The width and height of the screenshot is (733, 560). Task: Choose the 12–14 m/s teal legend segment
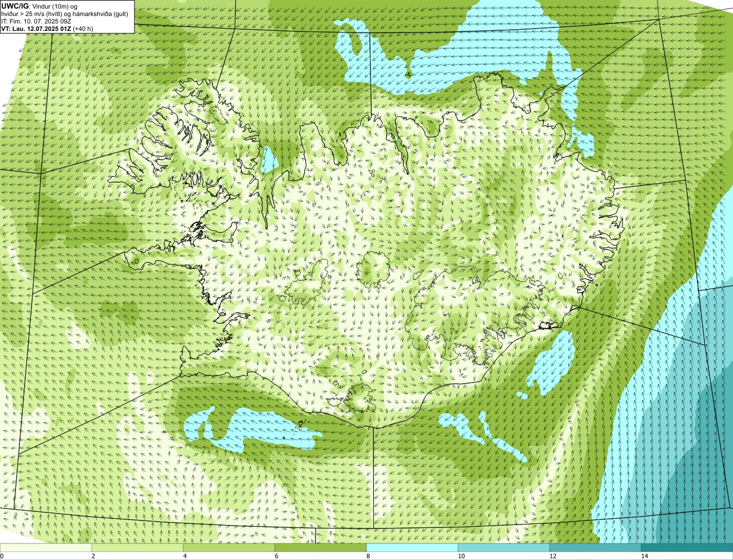(596, 547)
